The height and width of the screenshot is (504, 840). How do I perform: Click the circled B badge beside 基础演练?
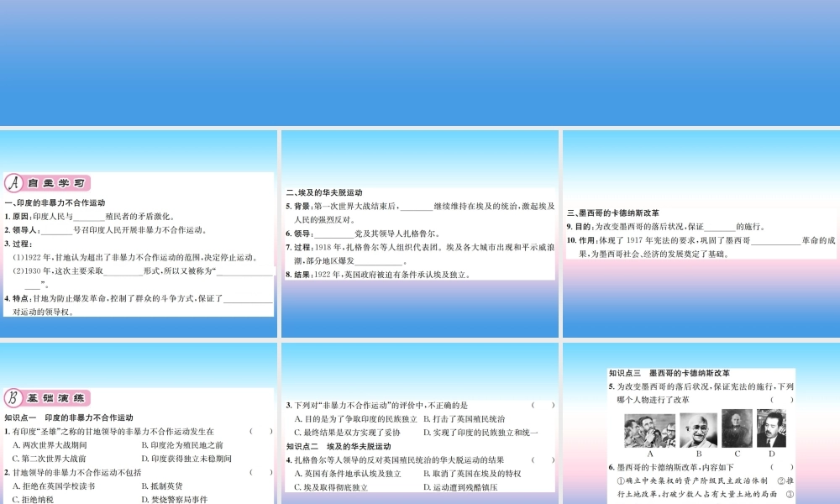pos(13,398)
